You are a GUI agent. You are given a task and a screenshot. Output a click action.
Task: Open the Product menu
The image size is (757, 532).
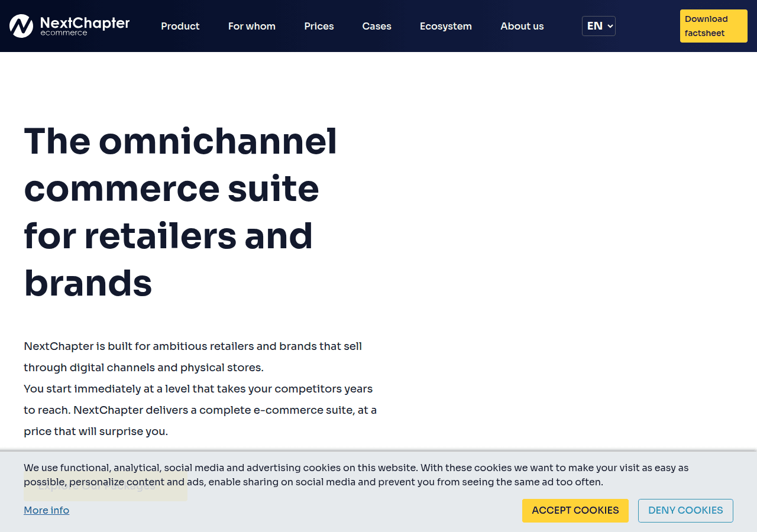(180, 26)
